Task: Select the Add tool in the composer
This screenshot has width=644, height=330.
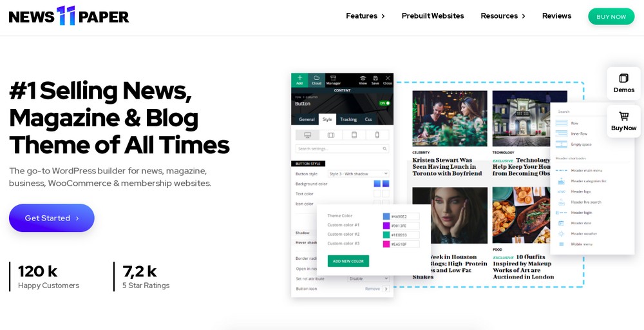Action: point(299,80)
